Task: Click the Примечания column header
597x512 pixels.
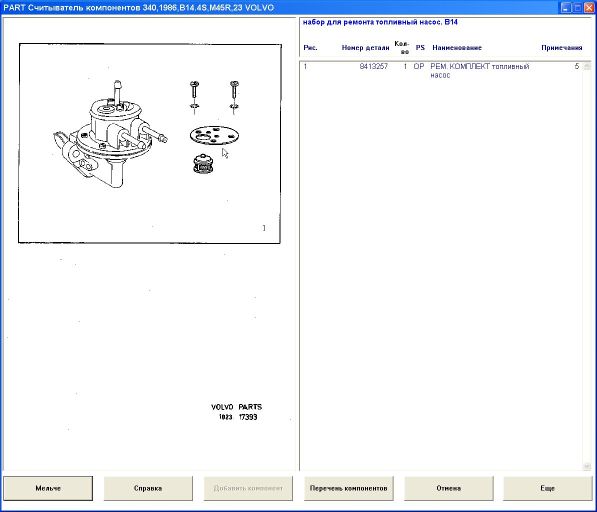Action: [x=562, y=48]
